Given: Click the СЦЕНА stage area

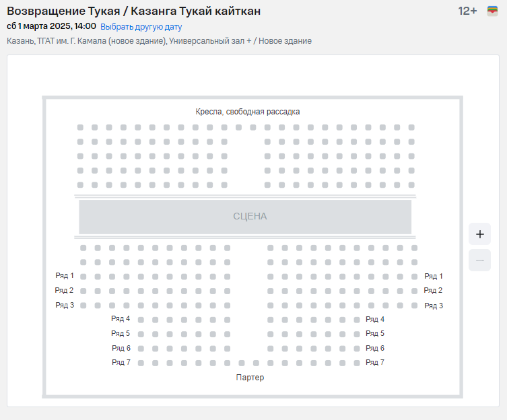Looking at the screenshot, I should [245, 217].
